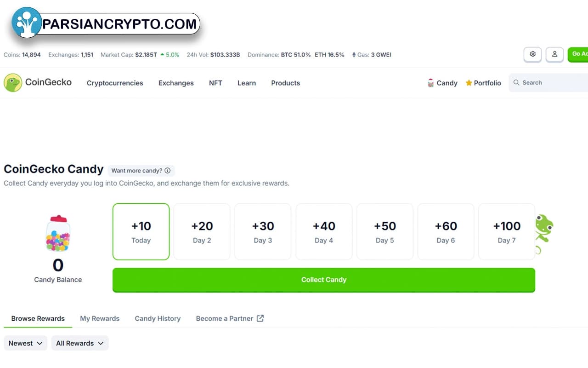This screenshot has width=588, height=368.
Task: Open the Products menu
Action: tap(285, 83)
